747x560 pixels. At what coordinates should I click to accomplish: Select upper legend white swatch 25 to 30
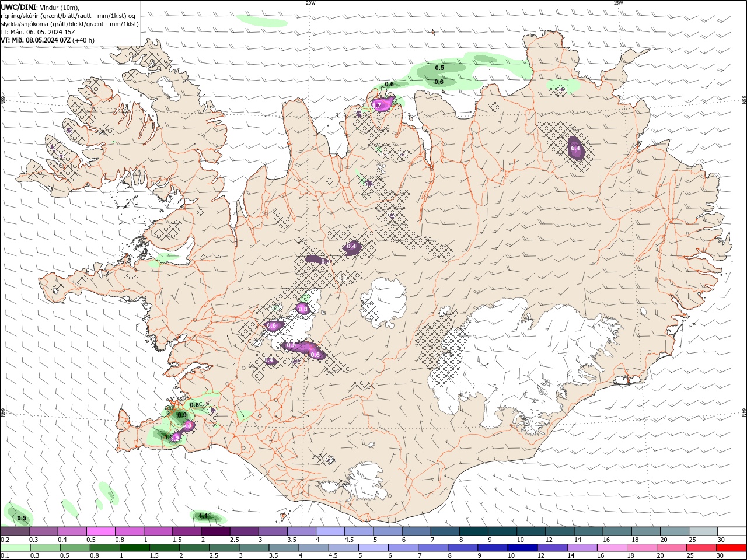[703, 531]
